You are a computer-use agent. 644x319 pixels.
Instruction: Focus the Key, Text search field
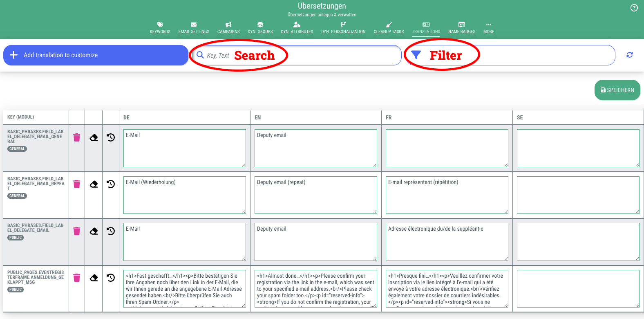point(297,55)
